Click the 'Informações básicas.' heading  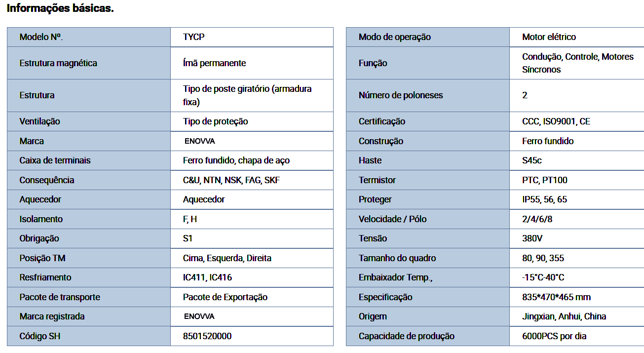(x=60, y=9)
